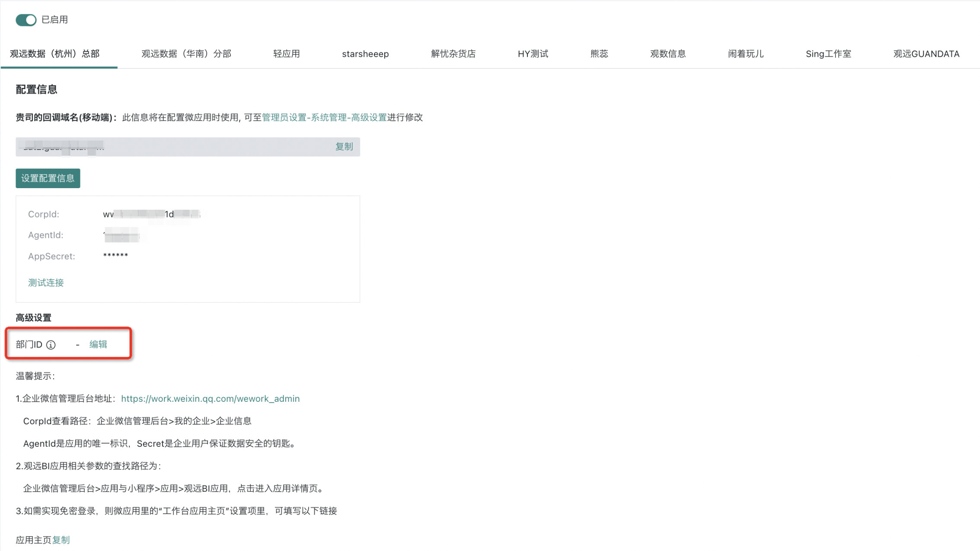Image resolution: width=980 pixels, height=551 pixels.
Task: Open 管理员设置-系统管理-高级设置 link
Action: pyautogui.click(x=324, y=117)
